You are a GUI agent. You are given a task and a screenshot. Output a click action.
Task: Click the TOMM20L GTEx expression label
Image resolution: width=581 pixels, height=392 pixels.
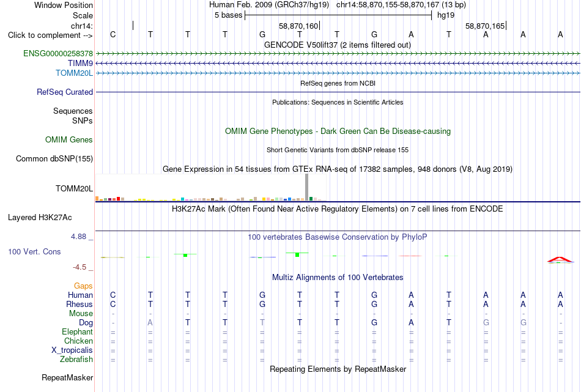[75, 188]
